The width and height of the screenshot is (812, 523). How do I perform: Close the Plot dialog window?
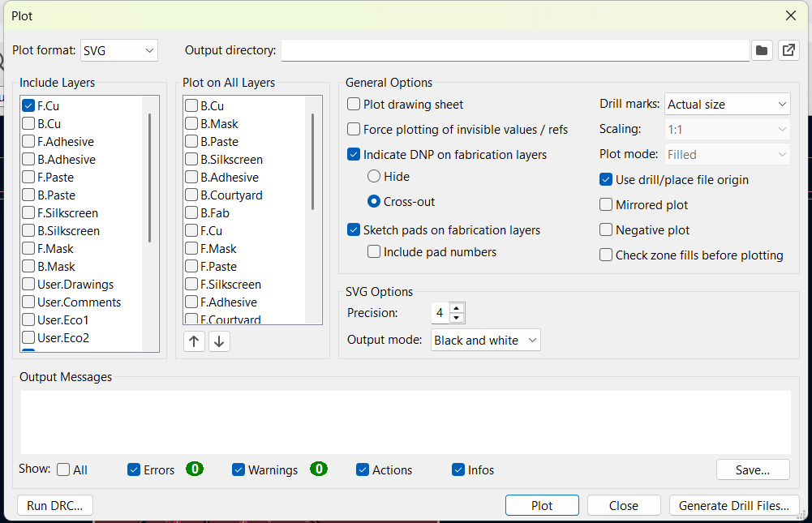(x=790, y=15)
